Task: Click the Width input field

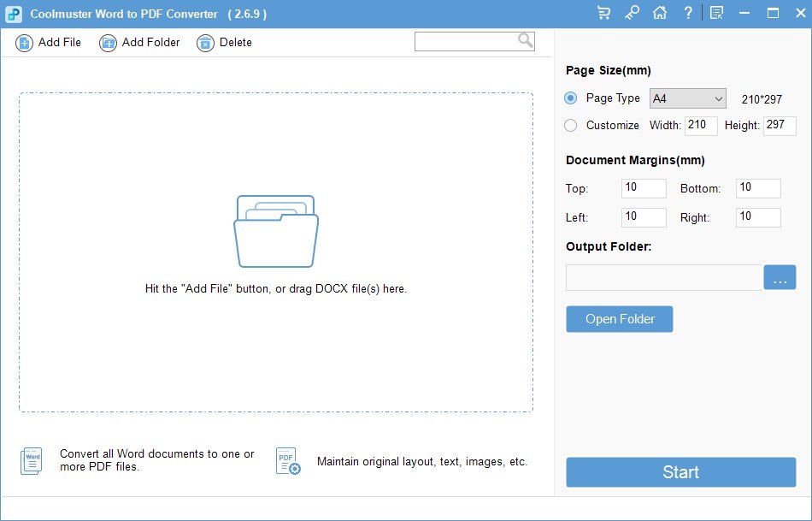Action: click(701, 125)
